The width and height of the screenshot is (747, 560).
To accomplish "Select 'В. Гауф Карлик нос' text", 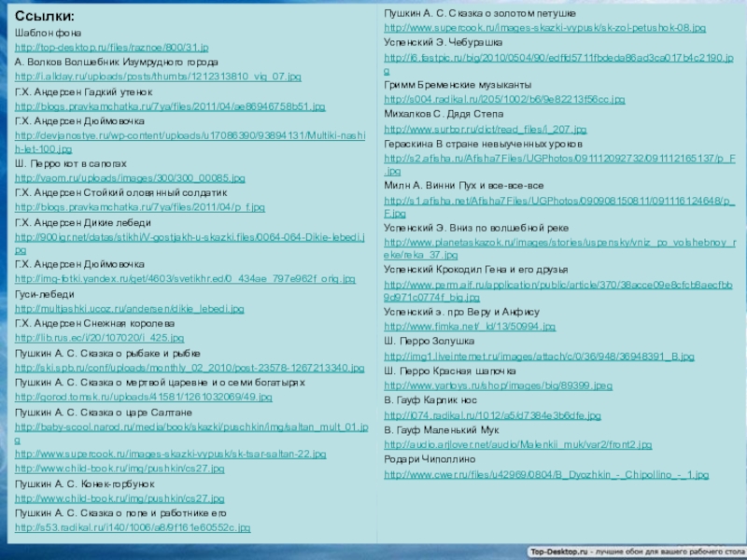I will [x=430, y=400].
